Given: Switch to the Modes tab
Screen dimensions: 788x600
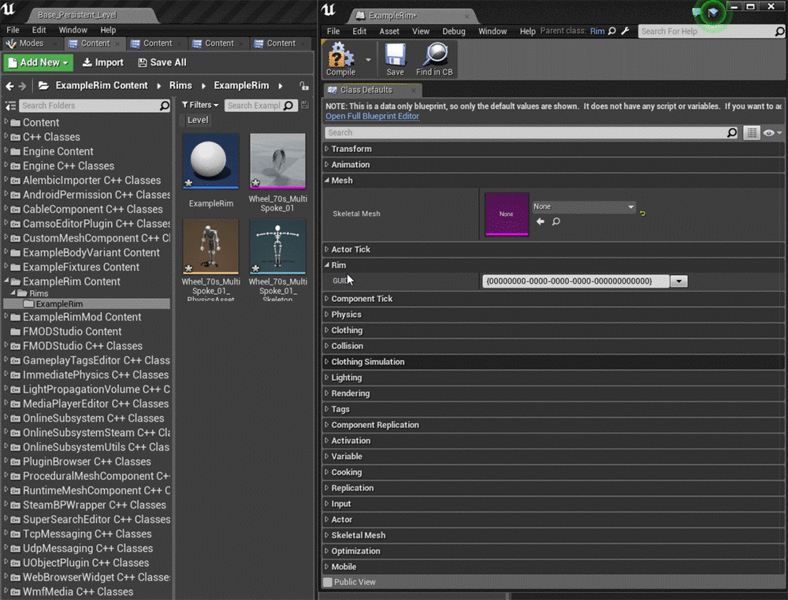Looking at the screenshot, I should coord(27,43).
